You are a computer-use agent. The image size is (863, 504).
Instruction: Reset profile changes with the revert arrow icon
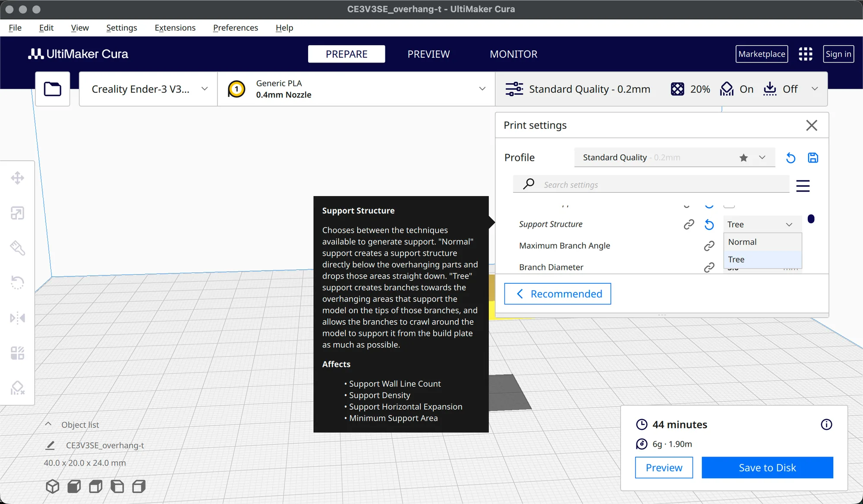point(791,158)
